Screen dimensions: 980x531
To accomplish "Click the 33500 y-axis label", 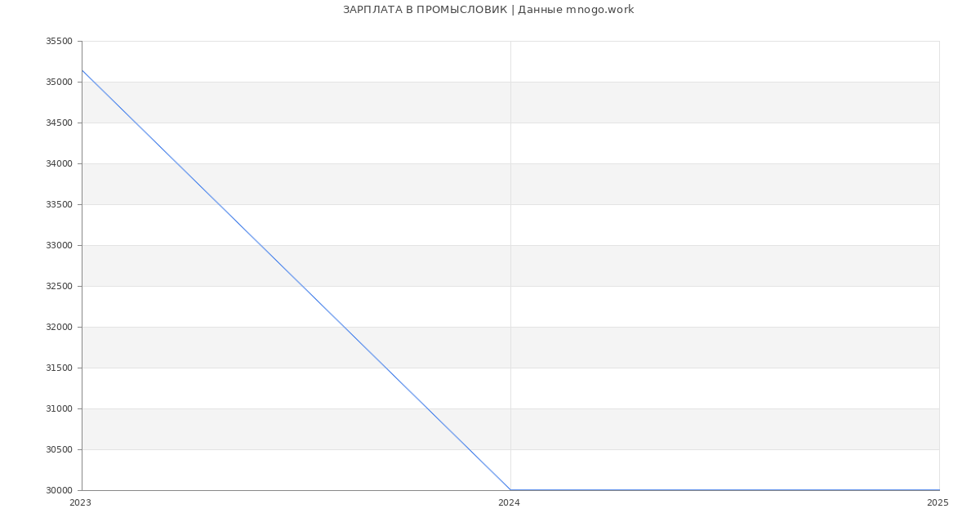I will point(59,205).
